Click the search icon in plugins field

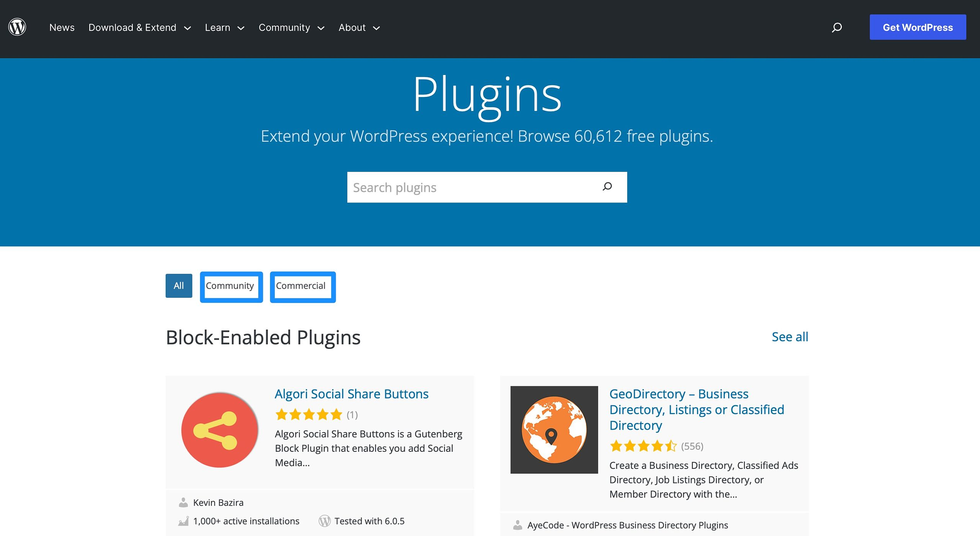pos(607,187)
